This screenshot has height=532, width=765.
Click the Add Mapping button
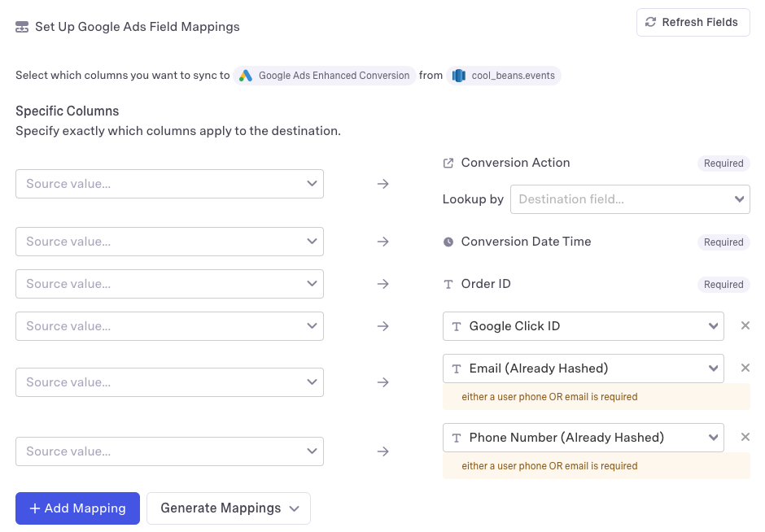coord(77,508)
